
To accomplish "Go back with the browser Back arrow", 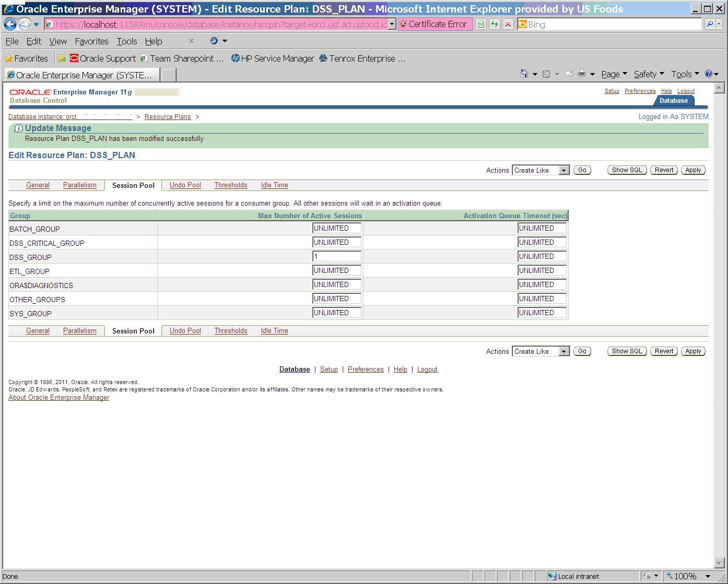I will [x=10, y=25].
